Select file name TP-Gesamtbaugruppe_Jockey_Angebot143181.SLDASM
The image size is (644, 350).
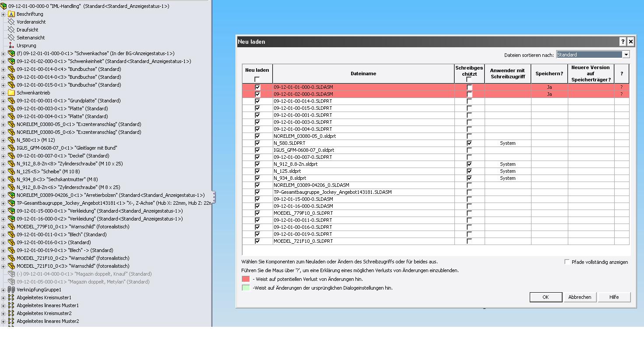(333, 192)
